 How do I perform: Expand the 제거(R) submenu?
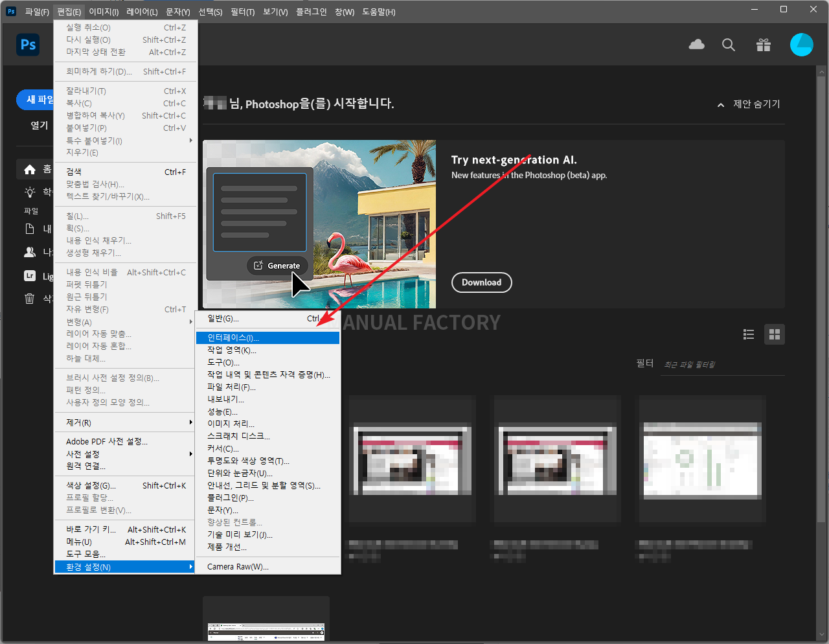pos(125,422)
